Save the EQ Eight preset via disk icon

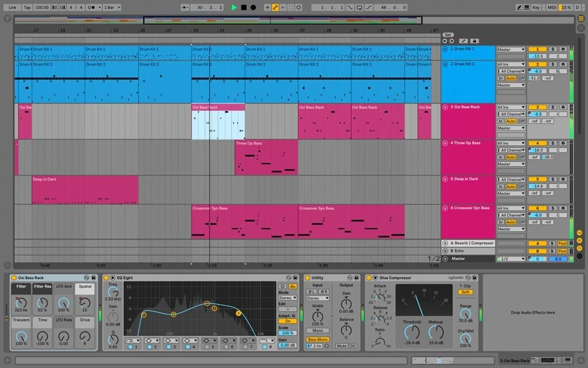[x=295, y=277]
